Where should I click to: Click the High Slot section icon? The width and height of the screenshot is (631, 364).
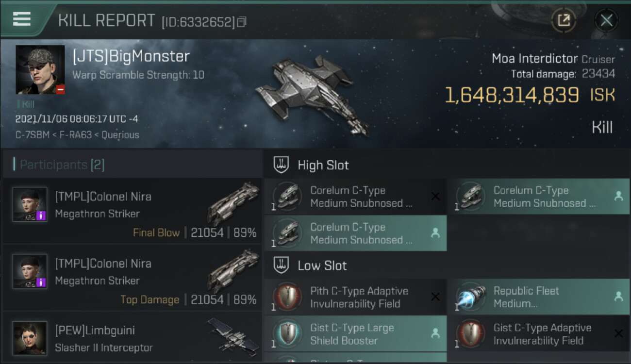coord(282,165)
